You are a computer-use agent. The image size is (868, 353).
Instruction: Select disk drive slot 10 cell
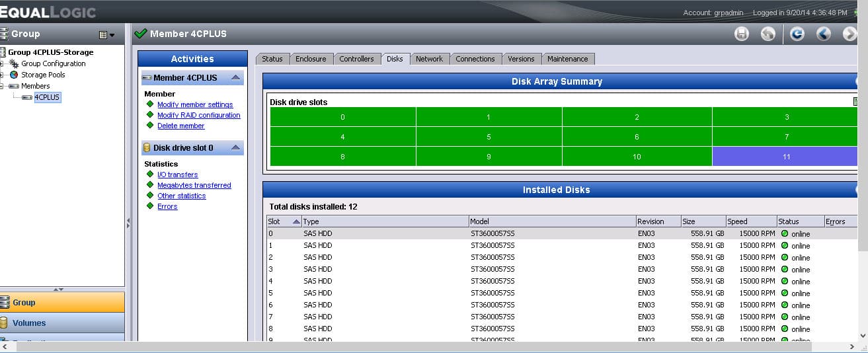(x=637, y=157)
